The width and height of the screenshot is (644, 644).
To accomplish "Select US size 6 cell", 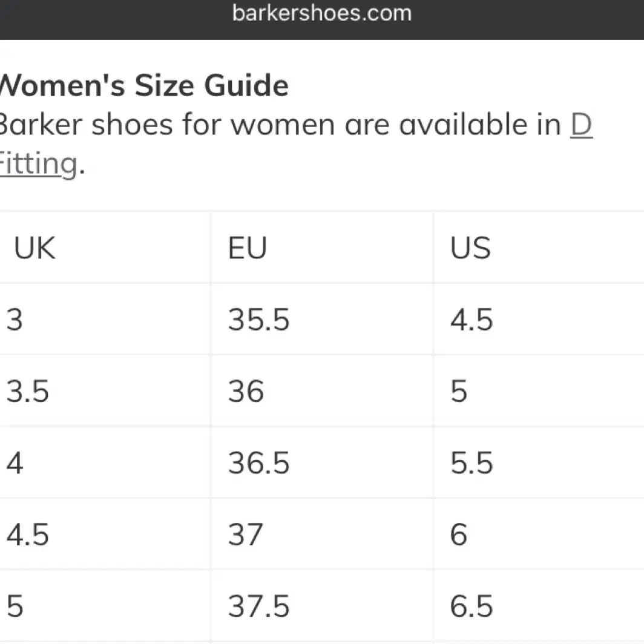I will 539,534.
